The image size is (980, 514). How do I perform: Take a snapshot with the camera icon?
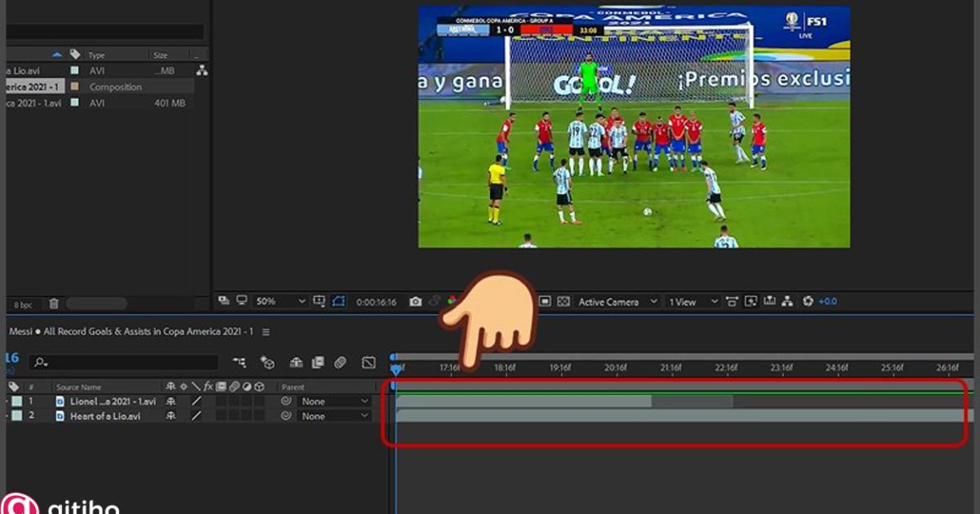[416, 301]
